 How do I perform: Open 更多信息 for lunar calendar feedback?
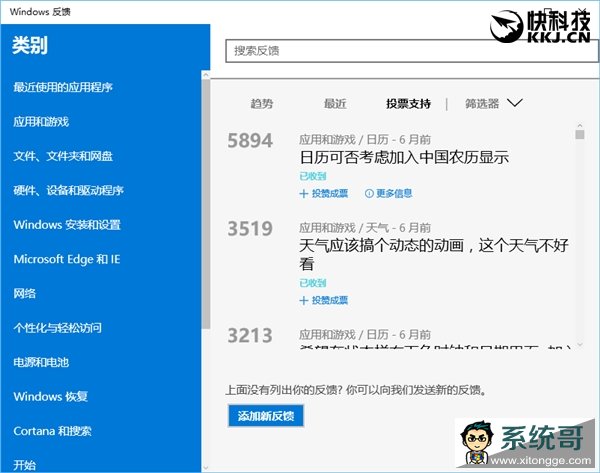click(389, 194)
